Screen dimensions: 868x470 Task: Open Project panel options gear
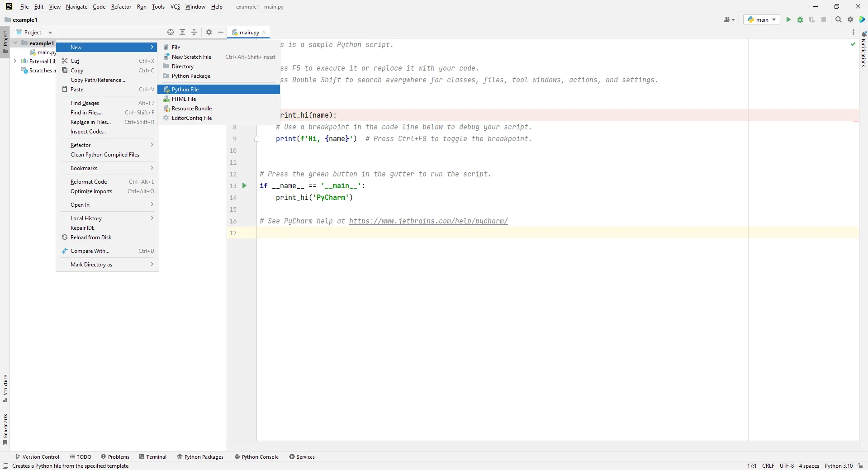pyautogui.click(x=209, y=32)
